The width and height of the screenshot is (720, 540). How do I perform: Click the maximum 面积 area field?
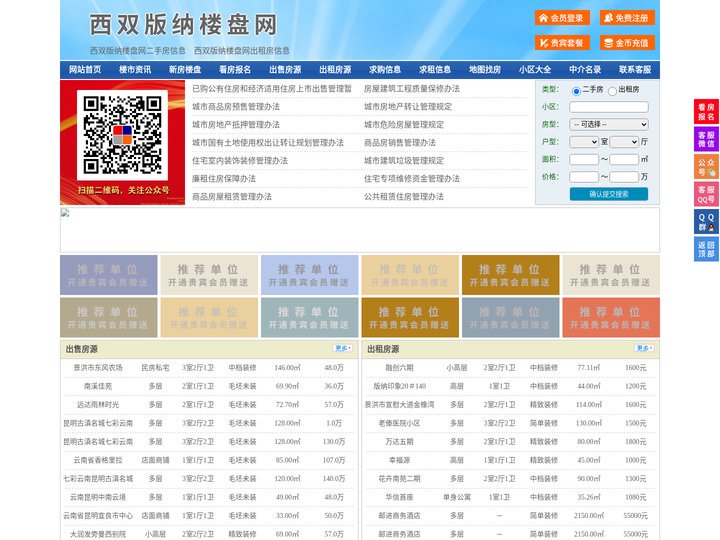[x=624, y=159]
